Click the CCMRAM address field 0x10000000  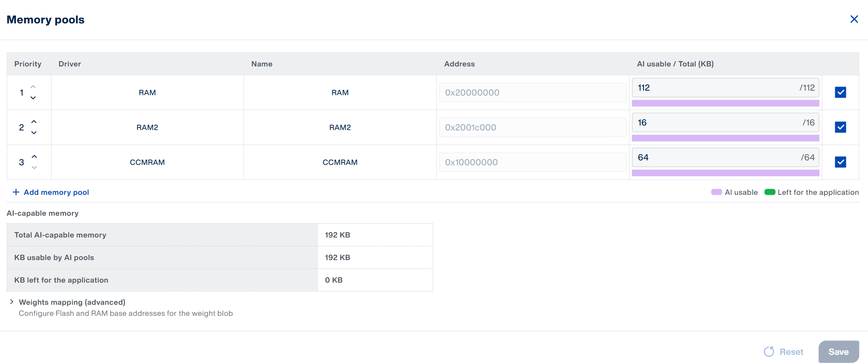pos(532,162)
